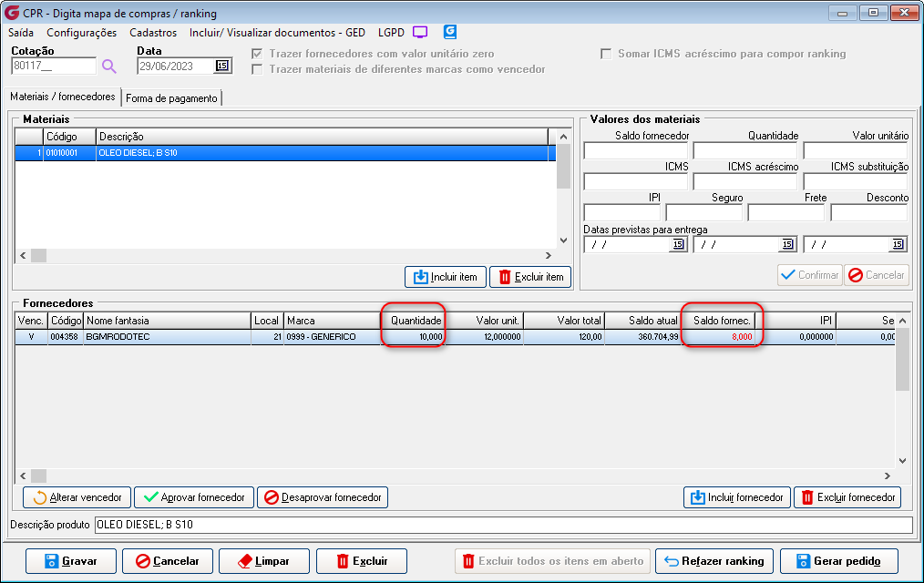Toggle Trazer fornecedores com valor unitário zero

(x=257, y=54)
